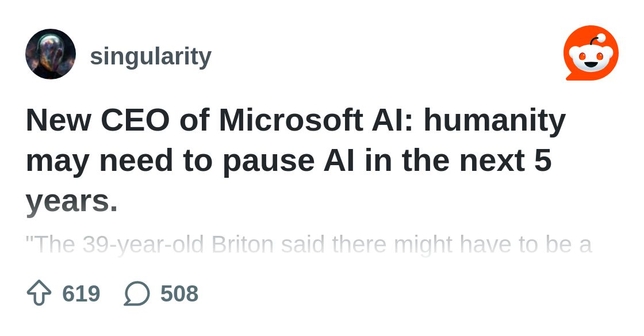Click the faded post excerpt about the 39-year-old Briton
This screenshot has height=336, width=644.
(x=308, y=245)
